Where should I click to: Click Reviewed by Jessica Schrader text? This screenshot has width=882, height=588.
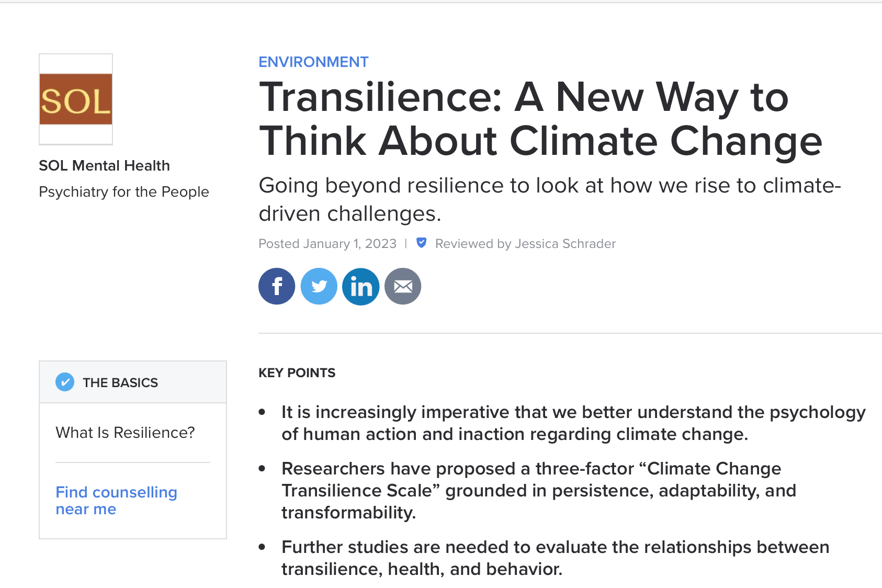tap(525, 244)
